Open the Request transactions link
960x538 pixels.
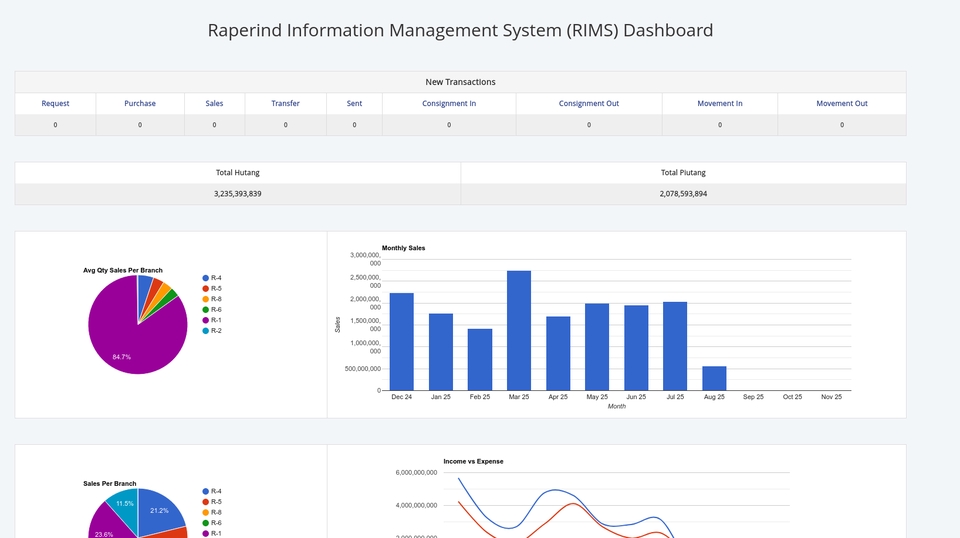(x=55, y=103)
